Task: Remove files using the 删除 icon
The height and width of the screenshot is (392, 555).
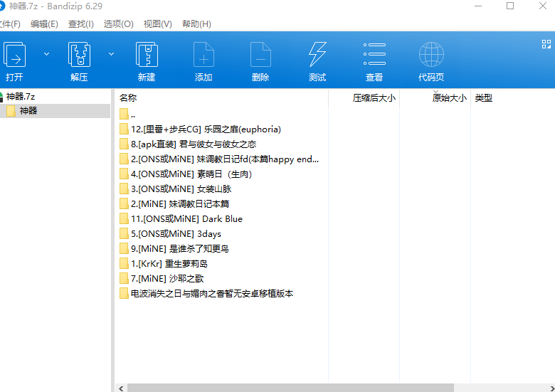Action: [260, 55]
